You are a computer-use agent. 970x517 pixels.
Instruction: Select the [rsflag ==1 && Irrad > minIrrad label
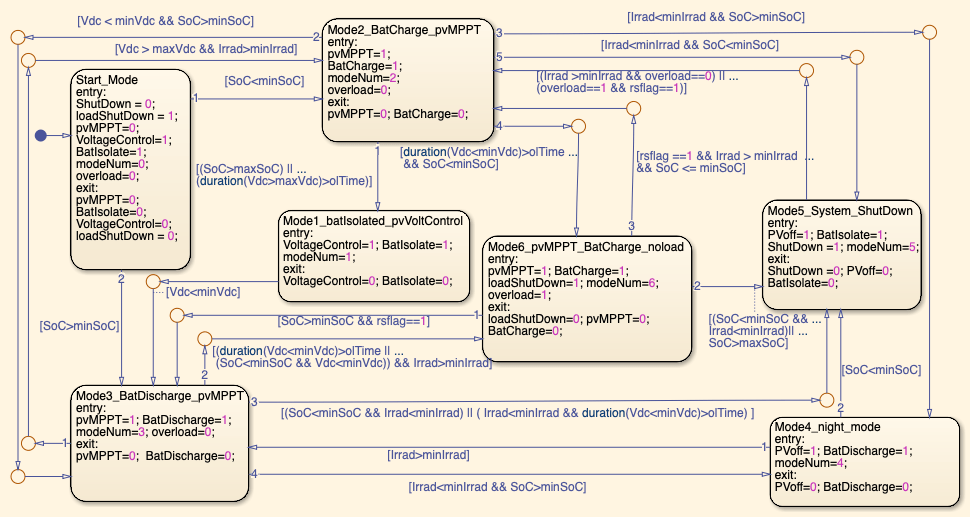(x=725, y=162)
